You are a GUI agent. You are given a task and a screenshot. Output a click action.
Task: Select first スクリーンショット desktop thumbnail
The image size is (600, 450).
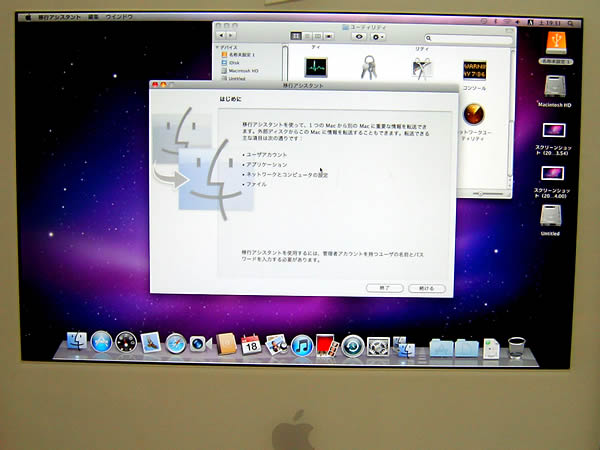[x=554, y=130]
